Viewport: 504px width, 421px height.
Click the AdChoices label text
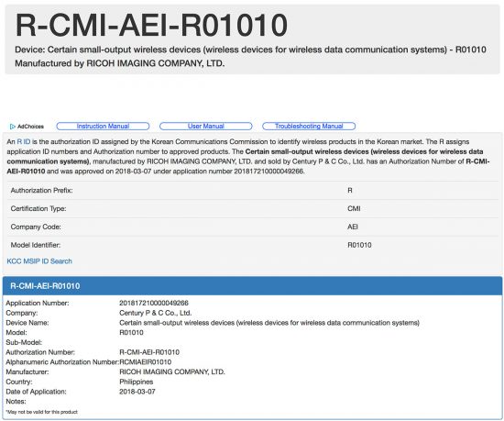[30, 127]
